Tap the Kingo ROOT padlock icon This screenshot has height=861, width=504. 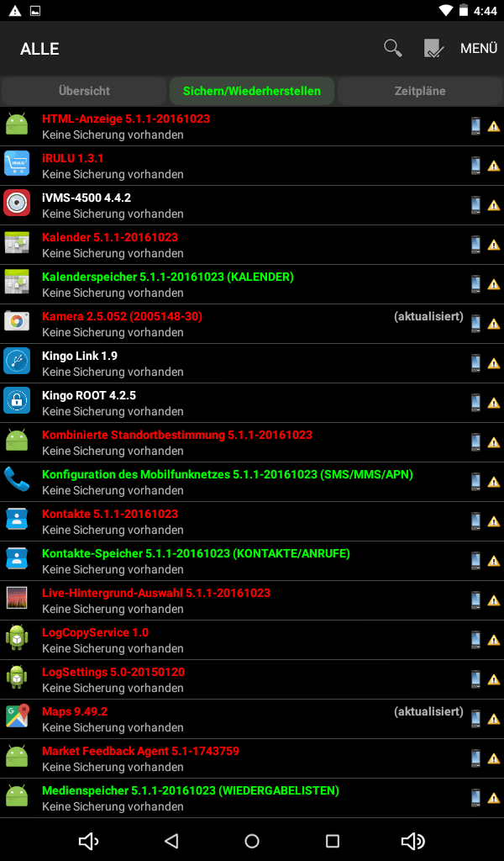click(17, 401)
